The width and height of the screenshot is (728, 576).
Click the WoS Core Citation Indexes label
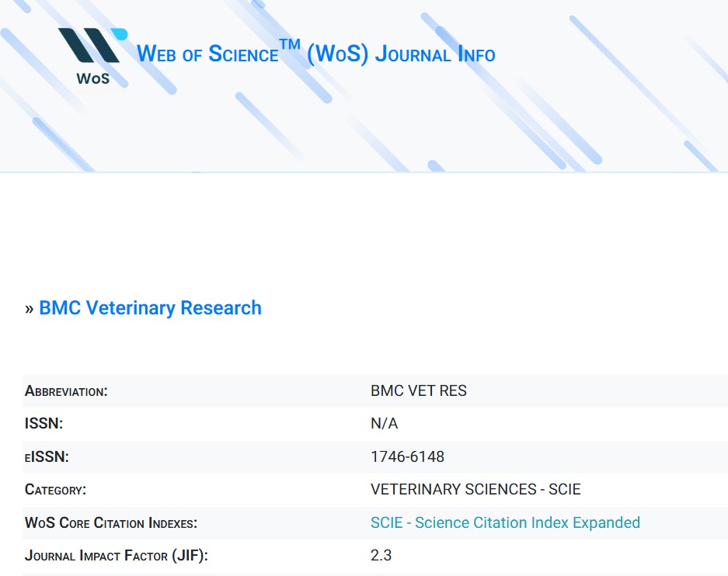[x=111, y=523]
